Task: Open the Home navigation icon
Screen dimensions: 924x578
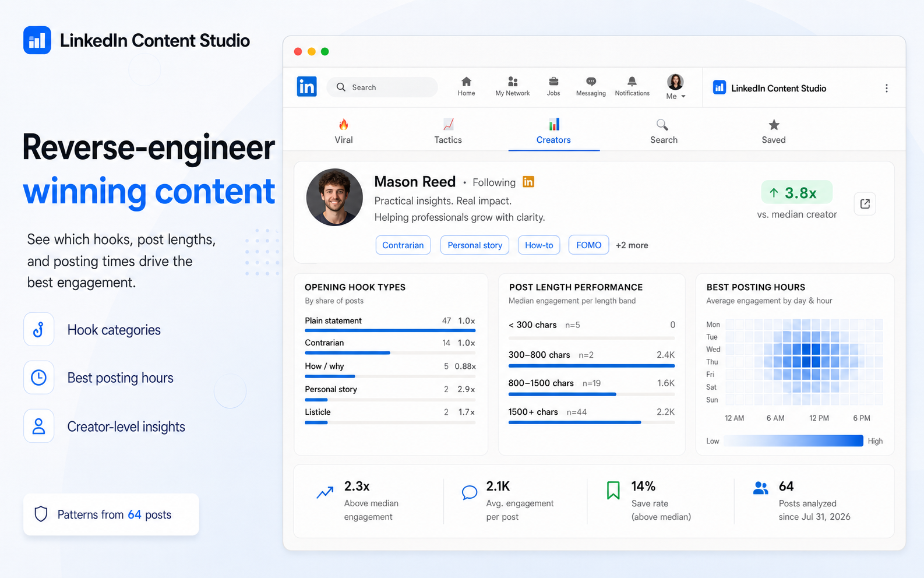Action: tap(466, 82)
